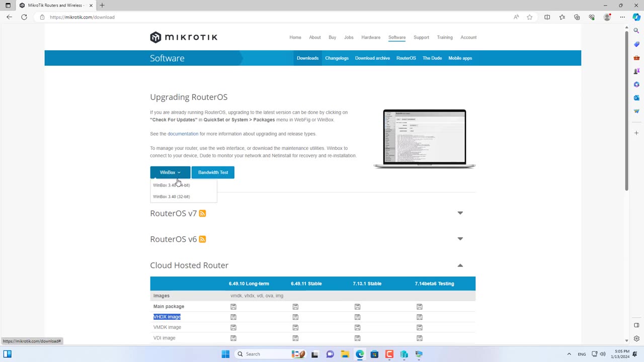
Task: Download Main package for 7.14beta6 Testing
Action: [419, 307]
